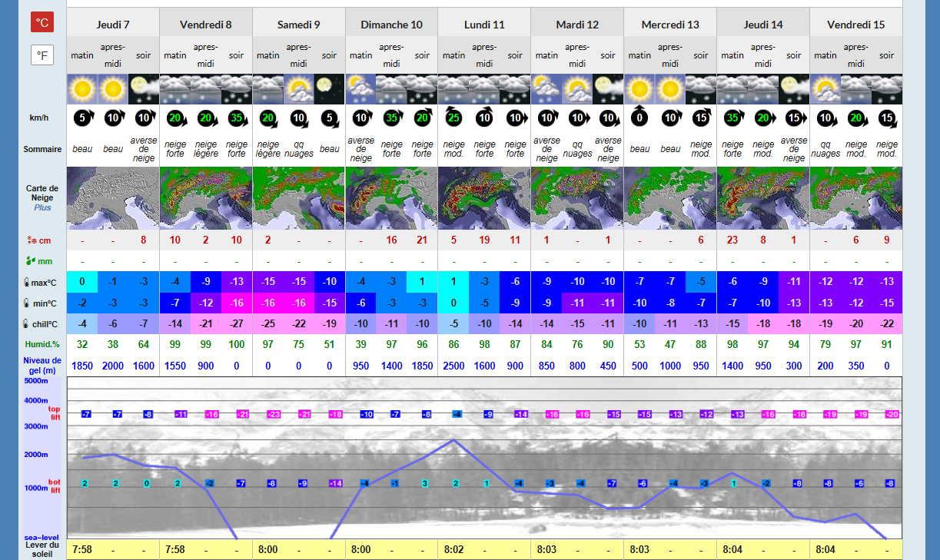940x560 pixels.
Task: Click the Niveau de gel row label
Action: click(x=42, y=366)
